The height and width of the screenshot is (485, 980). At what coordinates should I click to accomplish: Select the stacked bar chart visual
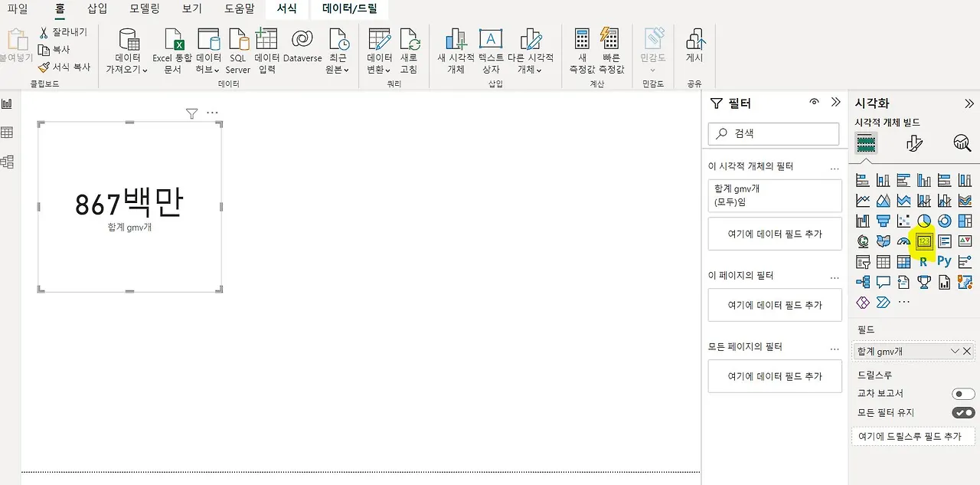[863, 181]
